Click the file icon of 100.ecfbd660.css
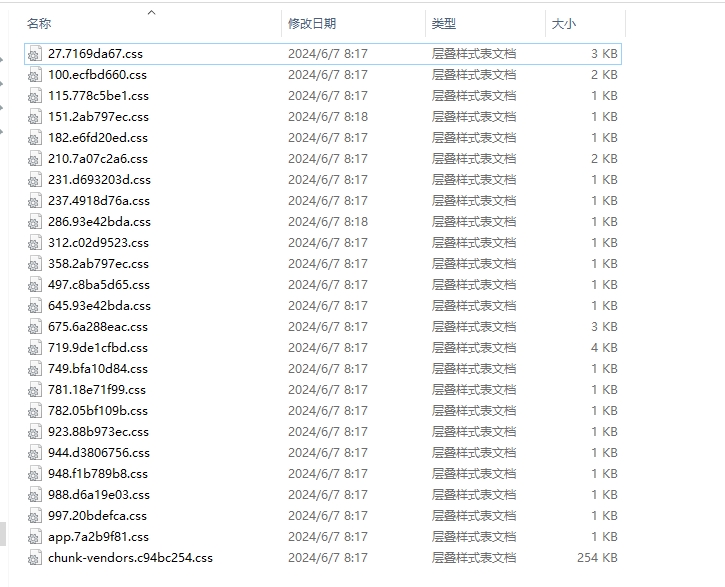 (x=34, y=75)
